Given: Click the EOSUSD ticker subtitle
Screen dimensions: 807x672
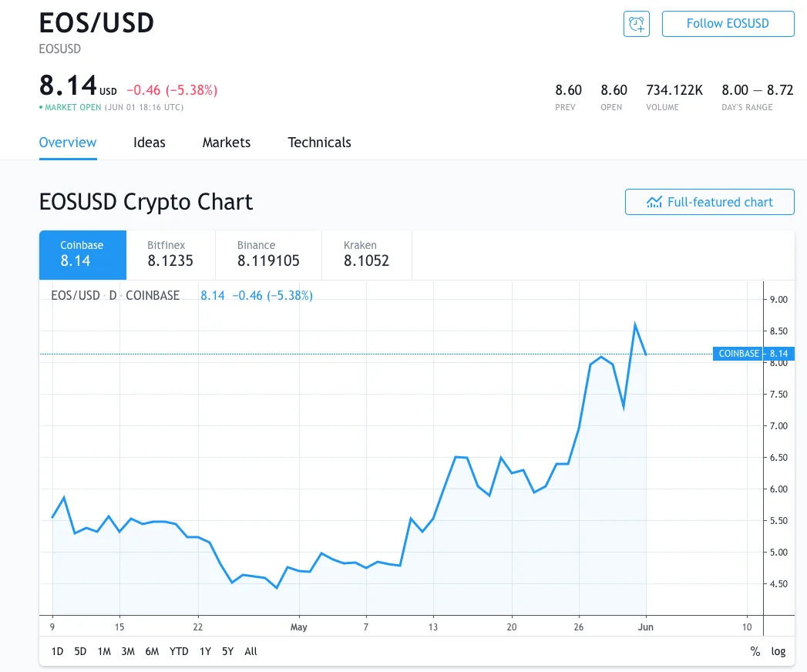Looking at the screenshot, I should coord(59,49).
